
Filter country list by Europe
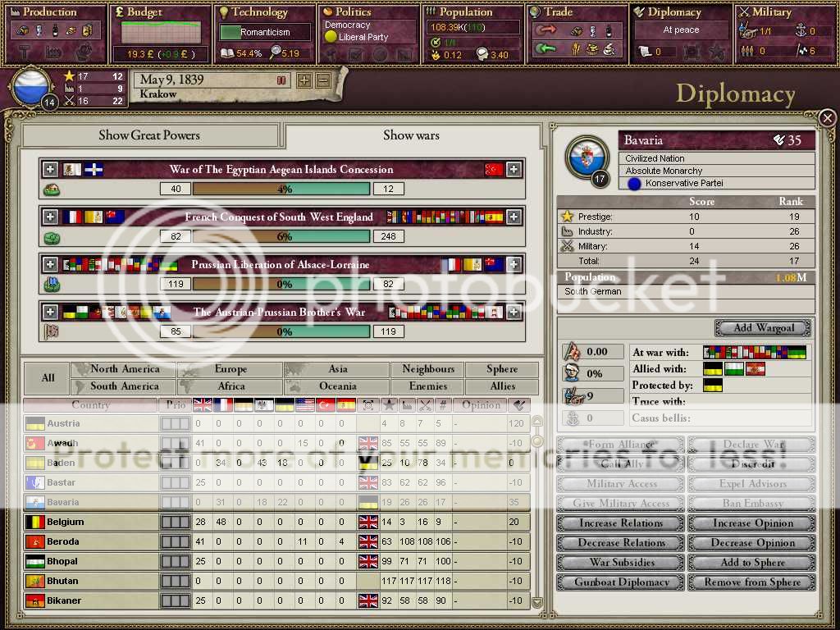pos(231,369)
